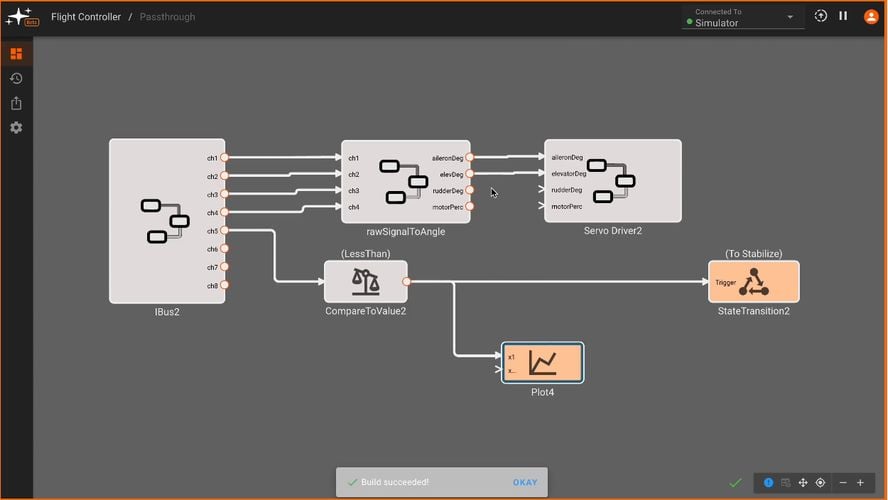Click aileronDeg output port on rawSignalToAngle
888x500 pixels.
(x=469, y=157)
